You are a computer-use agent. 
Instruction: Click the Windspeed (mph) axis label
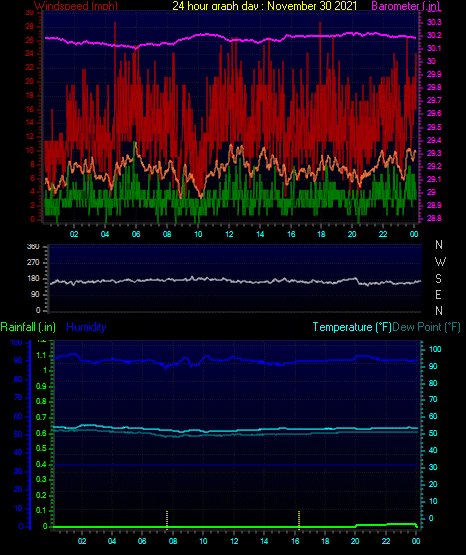click(x=76, y=6)
